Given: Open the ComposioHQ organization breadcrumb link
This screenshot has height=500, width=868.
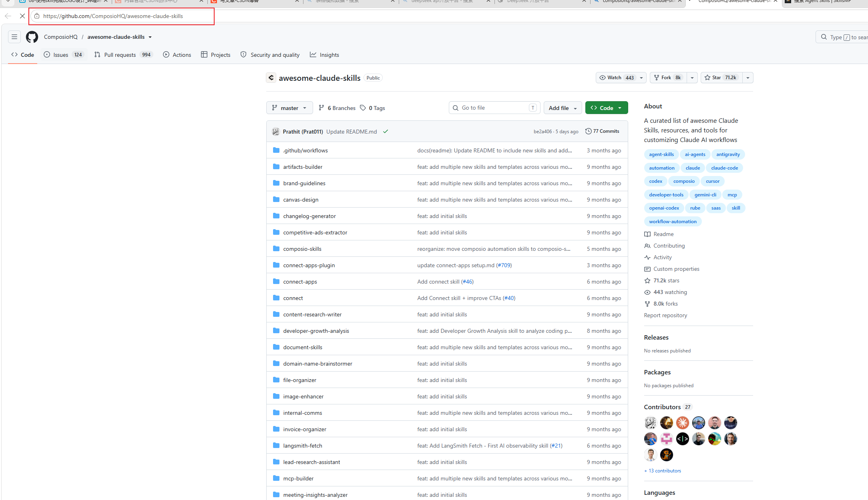Looking at the screenshot, I should (x=61, y=37).
